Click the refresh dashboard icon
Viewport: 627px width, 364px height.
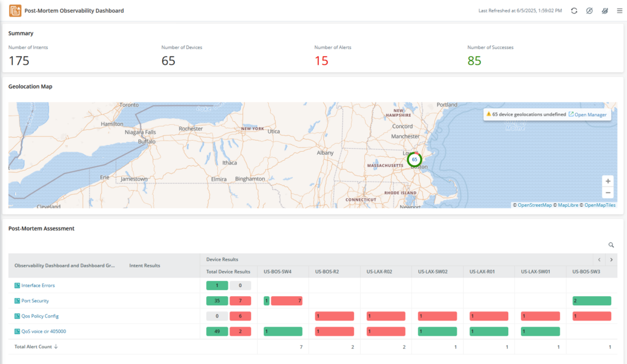(574, 11)
